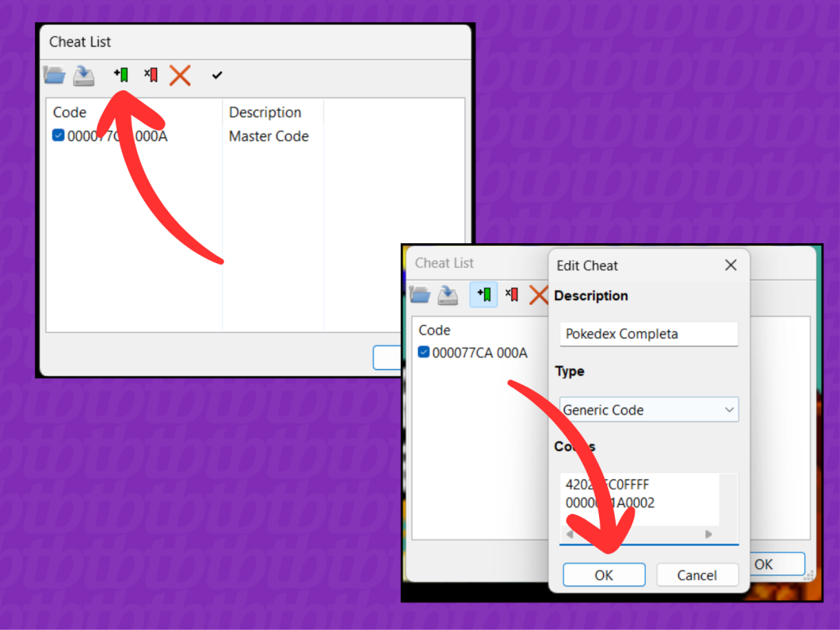Click the black checkmark toolbar icon
This screenshot has width=840, height=630.
(x=217, y=75)
